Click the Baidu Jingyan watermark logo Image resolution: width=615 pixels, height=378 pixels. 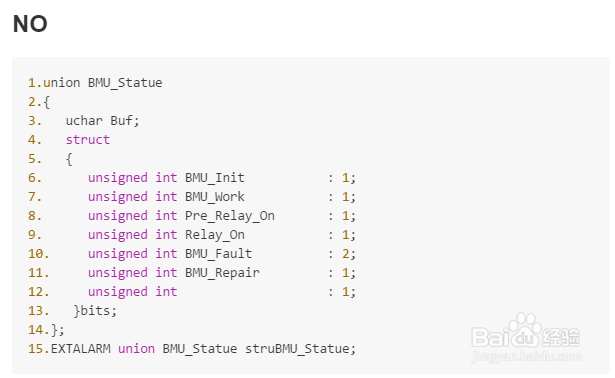(526, 331)
